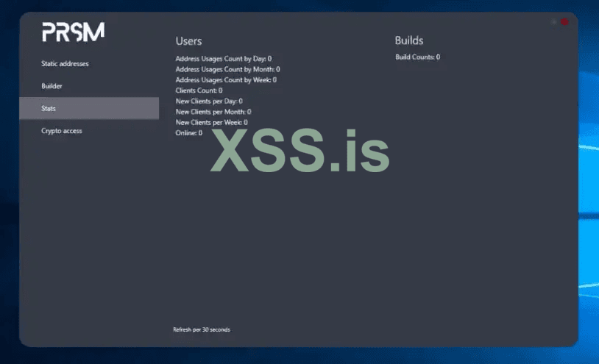The image size is (599, 364).
Task: Click the 'Online: 0' stat
Action: pos(188,133)
